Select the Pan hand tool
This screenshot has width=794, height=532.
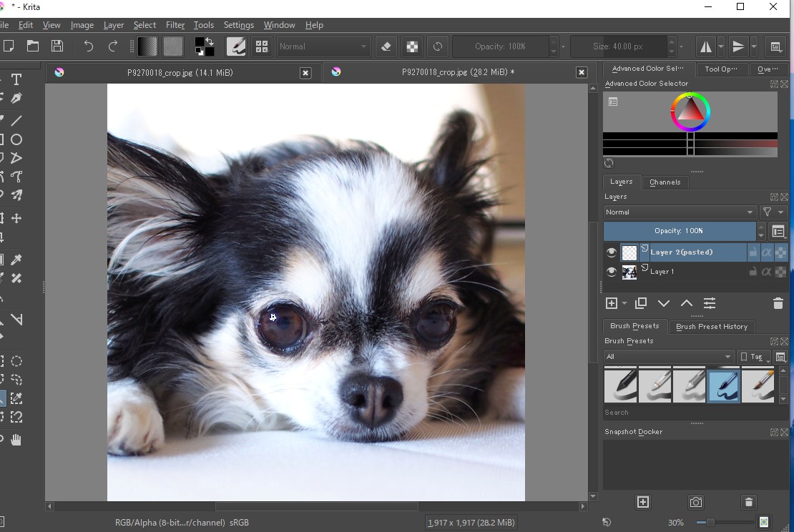pos(16,439)
